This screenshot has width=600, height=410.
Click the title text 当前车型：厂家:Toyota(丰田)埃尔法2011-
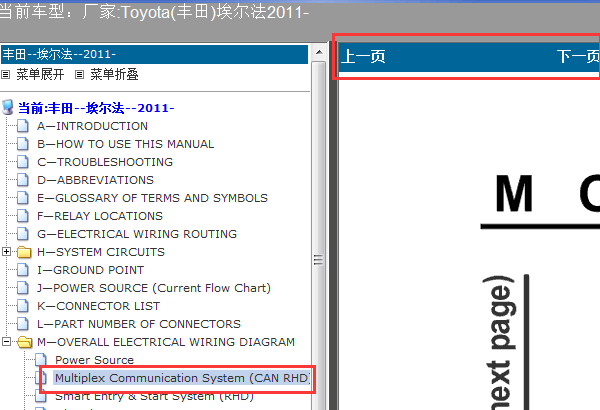point(153,12)
